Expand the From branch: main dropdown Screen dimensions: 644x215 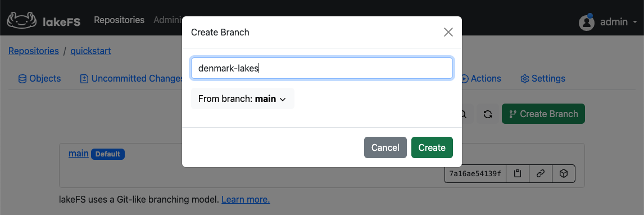(242, 98)
